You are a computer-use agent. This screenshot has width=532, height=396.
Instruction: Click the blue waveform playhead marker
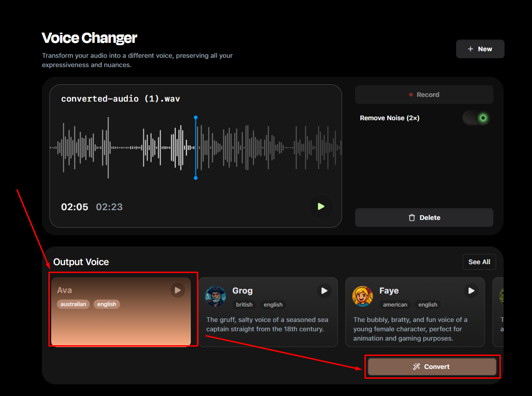196,147
